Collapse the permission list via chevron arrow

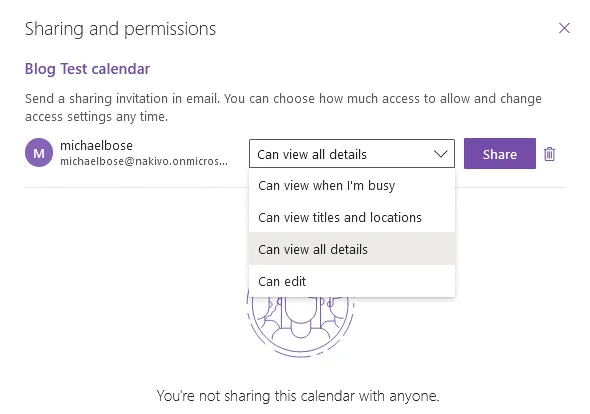pos(440,154)
